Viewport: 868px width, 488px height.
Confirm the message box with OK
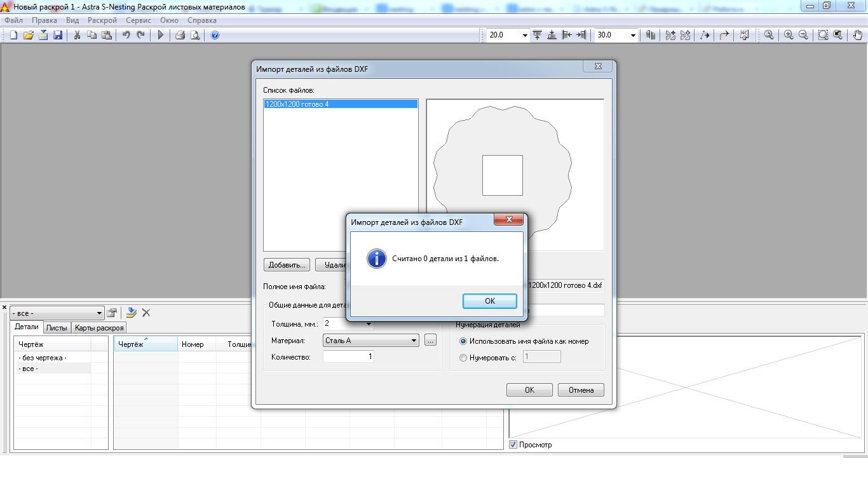[x=490, y=301]
